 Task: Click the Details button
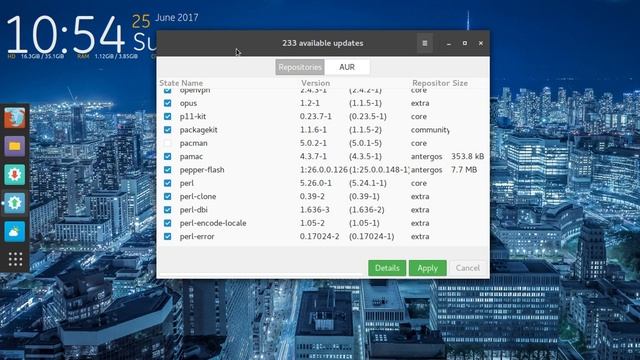point(387,268)
